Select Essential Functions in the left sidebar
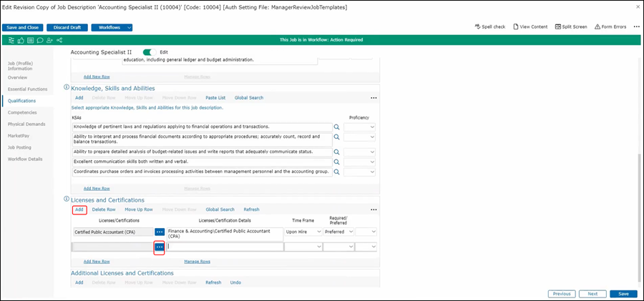This screenshot has width=644, height=301. pyautogui.click(x=26, y=89)
